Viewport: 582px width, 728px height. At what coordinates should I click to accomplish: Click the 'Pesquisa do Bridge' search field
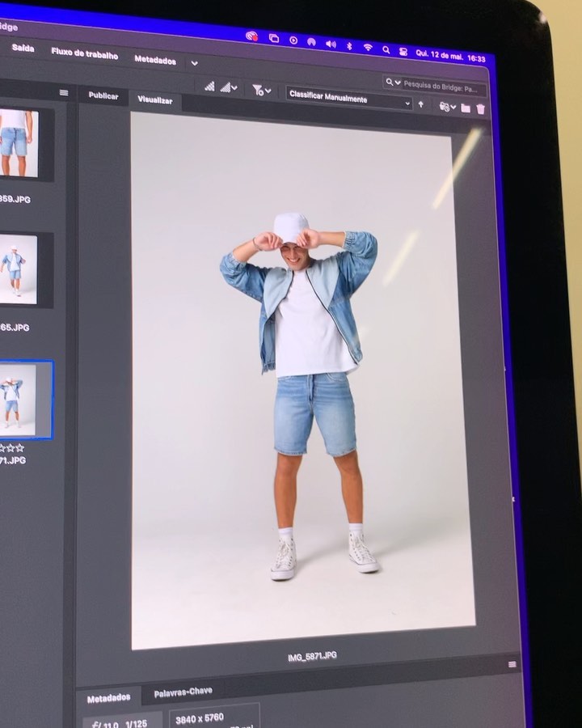point(441,83)
